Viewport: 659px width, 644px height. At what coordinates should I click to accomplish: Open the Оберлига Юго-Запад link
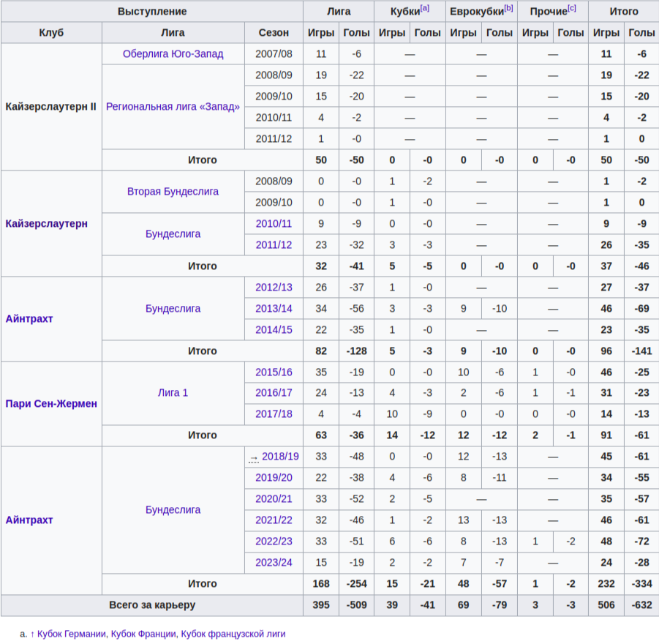(x=173, y=54)
